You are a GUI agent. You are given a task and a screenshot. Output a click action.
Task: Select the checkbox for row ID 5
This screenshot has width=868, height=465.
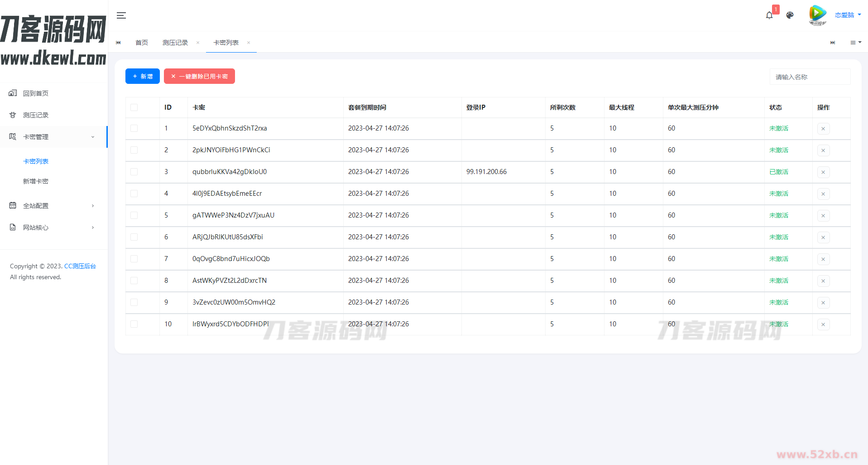pyautogui.click(x=134, y=215)
